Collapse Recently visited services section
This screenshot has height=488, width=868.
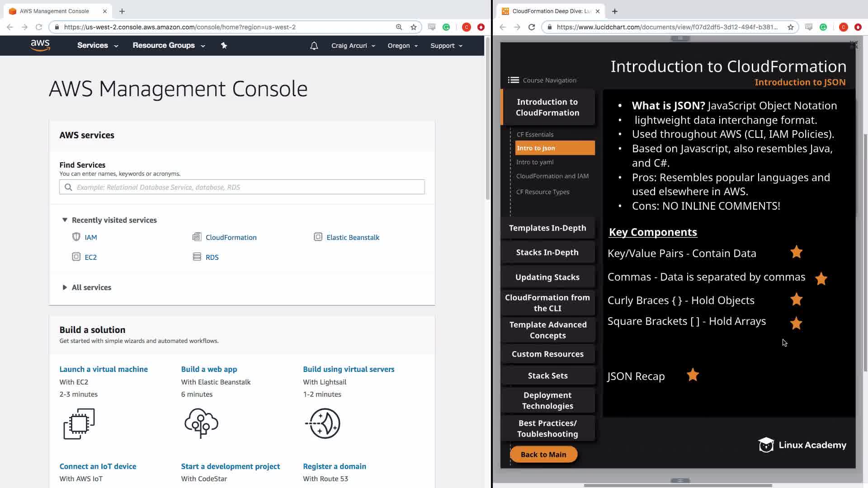[x=65, y=220]
